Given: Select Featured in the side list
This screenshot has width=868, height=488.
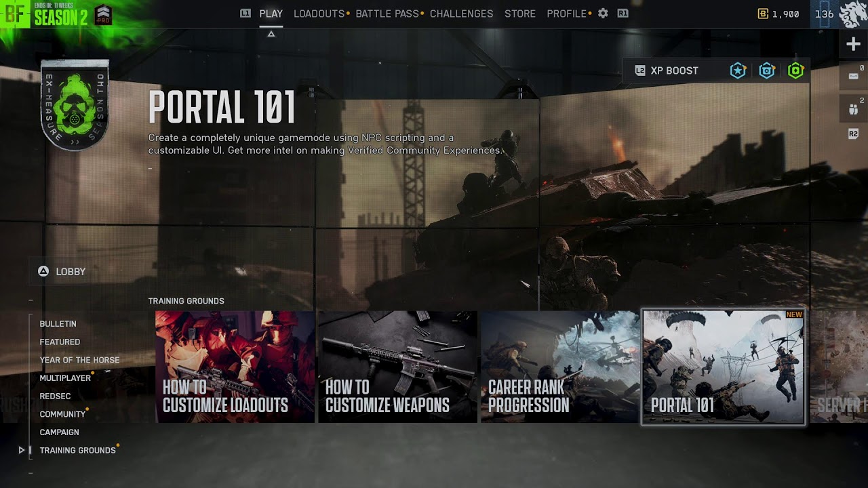Looking at the screenshot, I should 60,342.
